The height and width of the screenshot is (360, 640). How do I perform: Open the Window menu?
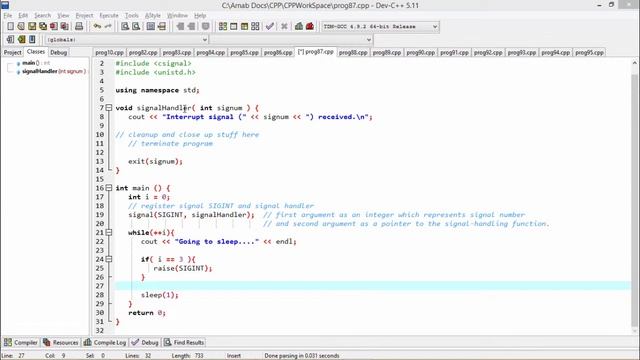177,16
